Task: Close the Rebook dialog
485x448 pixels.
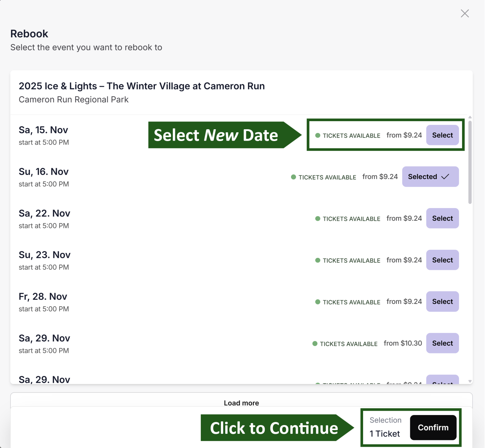Action: (x=465, y=13)
